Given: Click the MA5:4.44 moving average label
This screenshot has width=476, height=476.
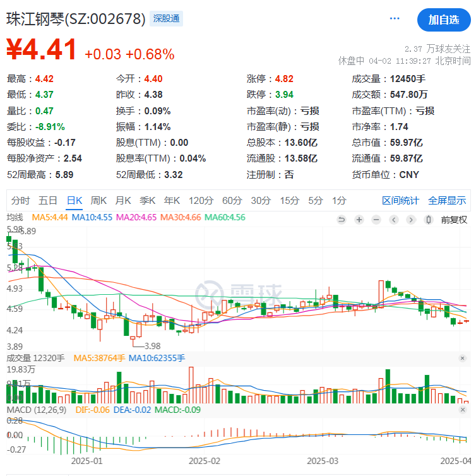Looking at the screenshot, I should pos(50,217).
